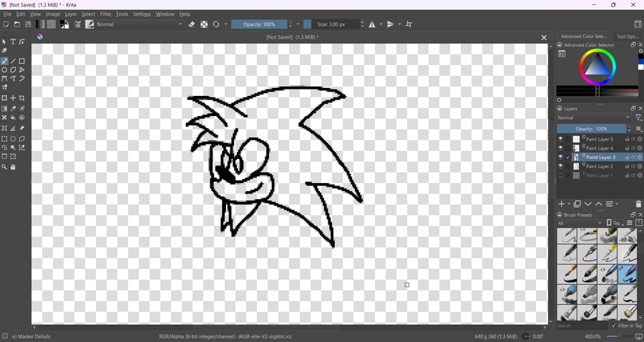Hide Paint Layer 2 visibility eye
The image size is (644, 342).
coord(560,166)
